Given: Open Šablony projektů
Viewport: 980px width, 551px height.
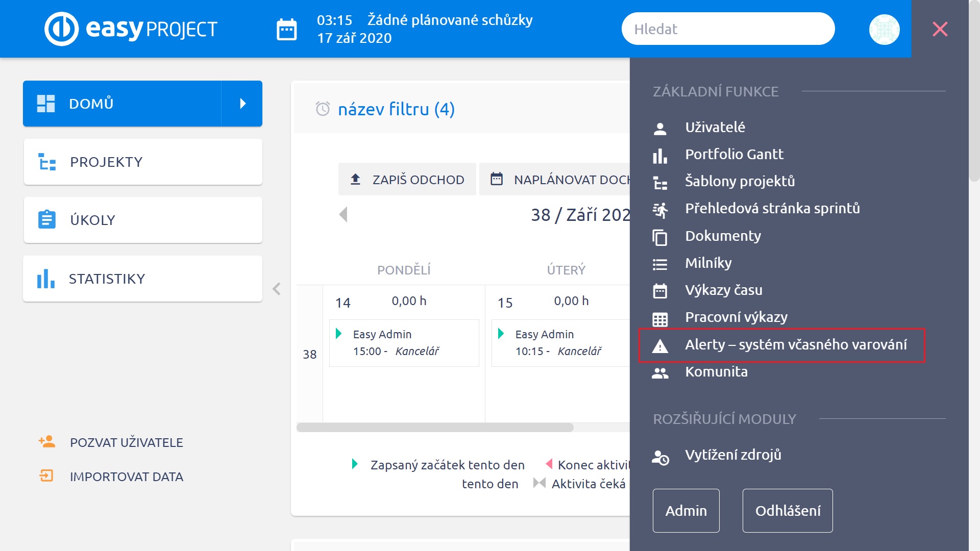Looking at the screenshot, I should pyautogui.click(x=740, y=181).
